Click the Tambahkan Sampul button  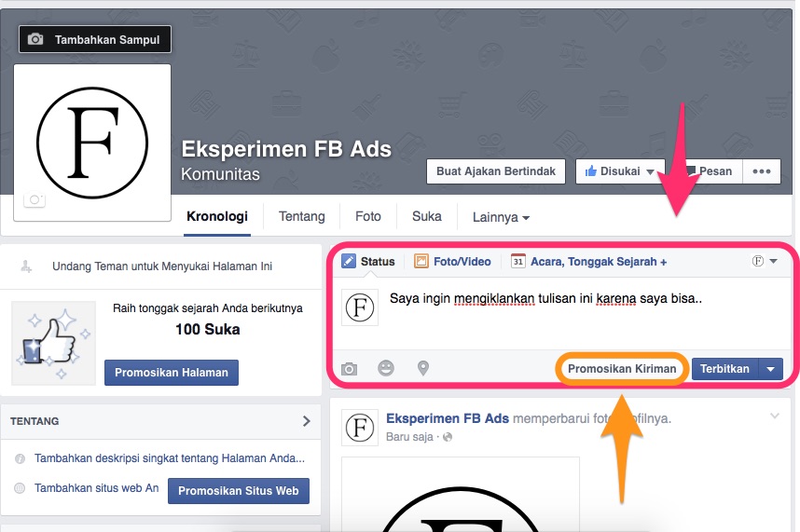95,39
